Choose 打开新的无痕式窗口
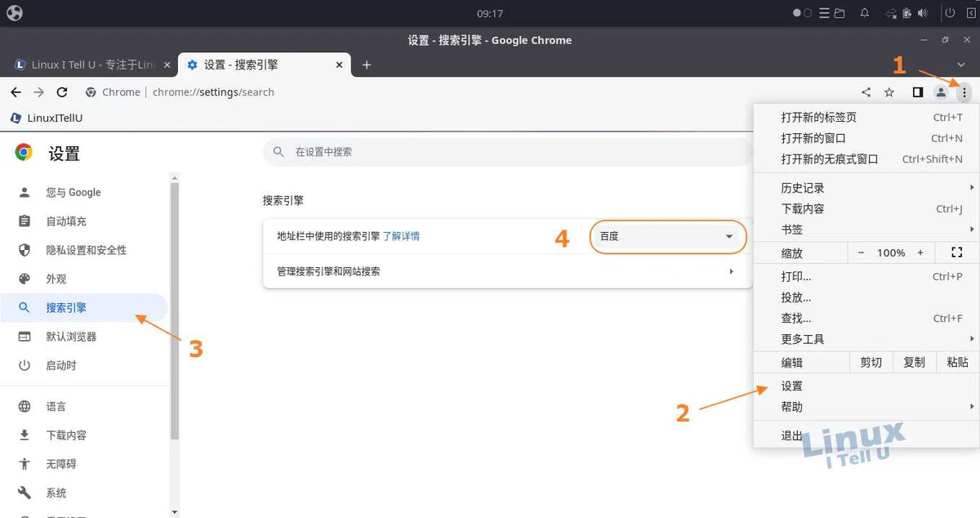This screenshot has height=518, width=980. pyautogui.click(x=865, y=159)
